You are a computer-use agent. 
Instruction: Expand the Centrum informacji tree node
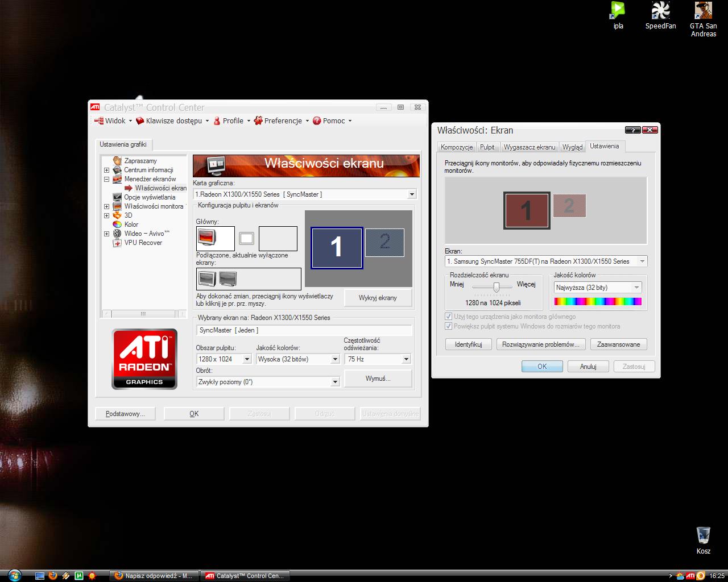[106, 170]
